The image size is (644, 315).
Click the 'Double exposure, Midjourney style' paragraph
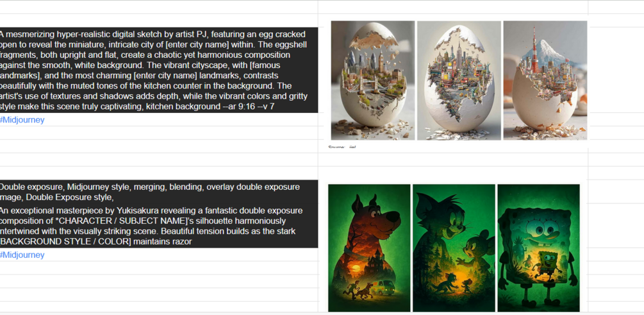click(150, 192)
